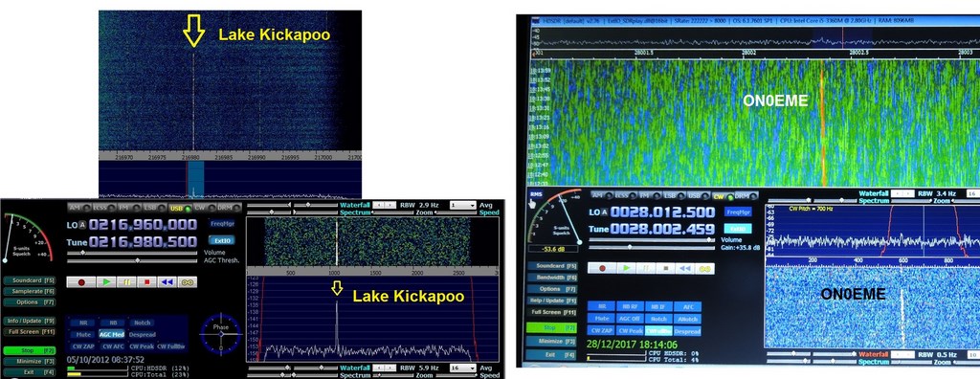This screenshot has height=379, width=980.
Task: Open the Bandwidth [F6] menu
Action: tap(552, 277)
